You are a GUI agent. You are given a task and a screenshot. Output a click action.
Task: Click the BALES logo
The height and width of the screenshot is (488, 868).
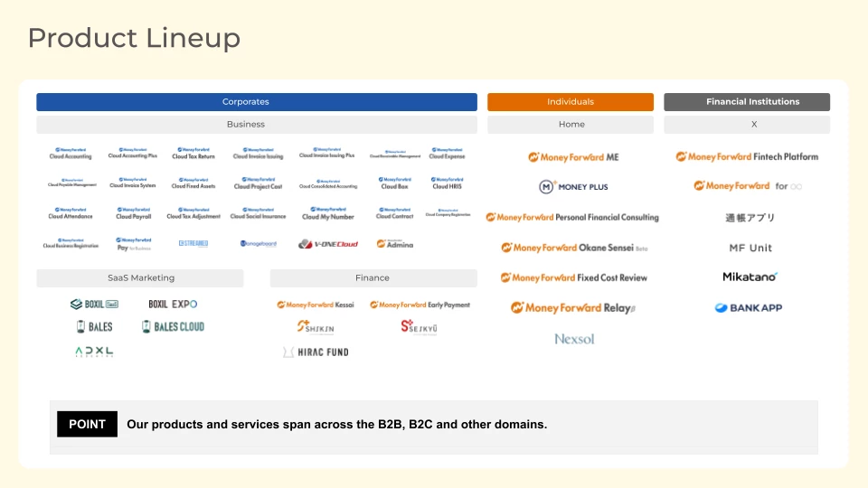pyautogui.click(x=95, y=327)
